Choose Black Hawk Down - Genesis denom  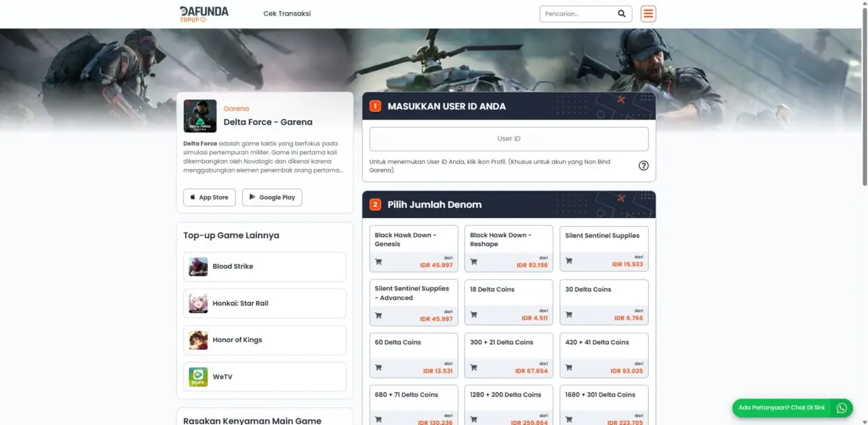tap(414, 248)
